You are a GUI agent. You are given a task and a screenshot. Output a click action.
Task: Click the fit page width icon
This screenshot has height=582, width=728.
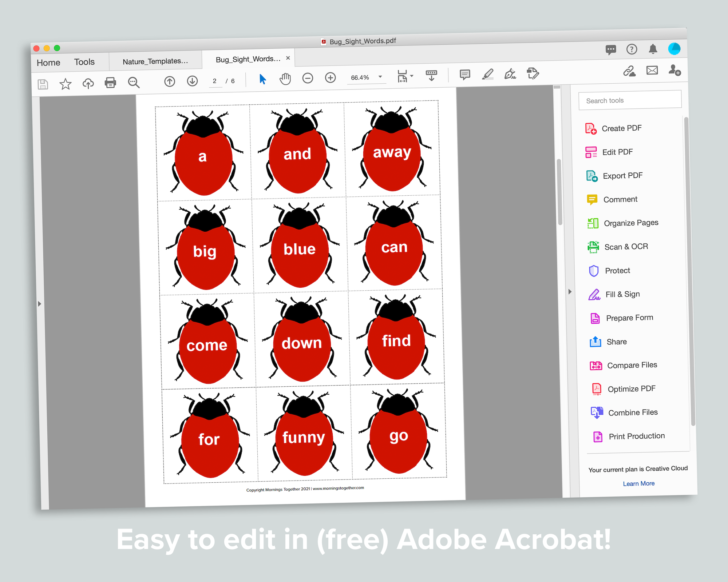coord(403,76)
